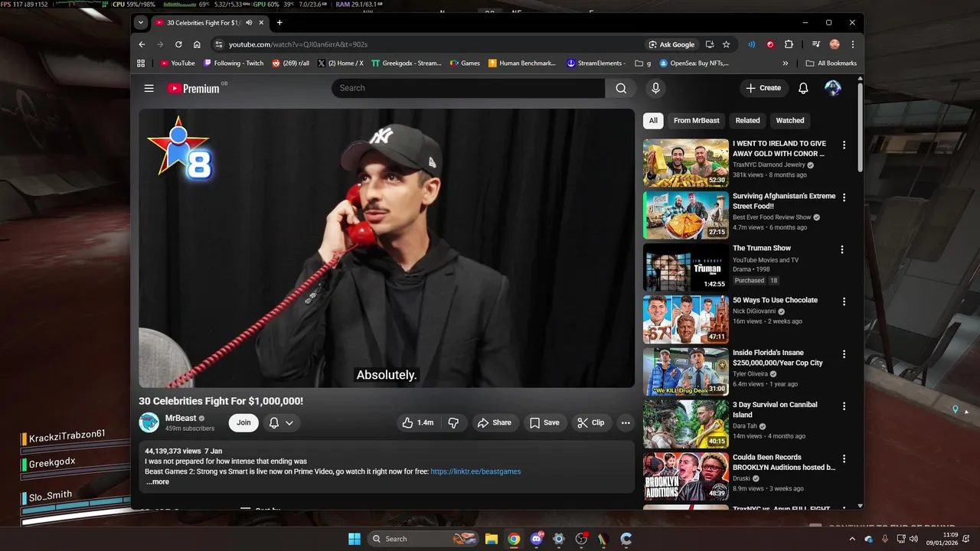Click the Chrome address bar URL

[299, 44]
